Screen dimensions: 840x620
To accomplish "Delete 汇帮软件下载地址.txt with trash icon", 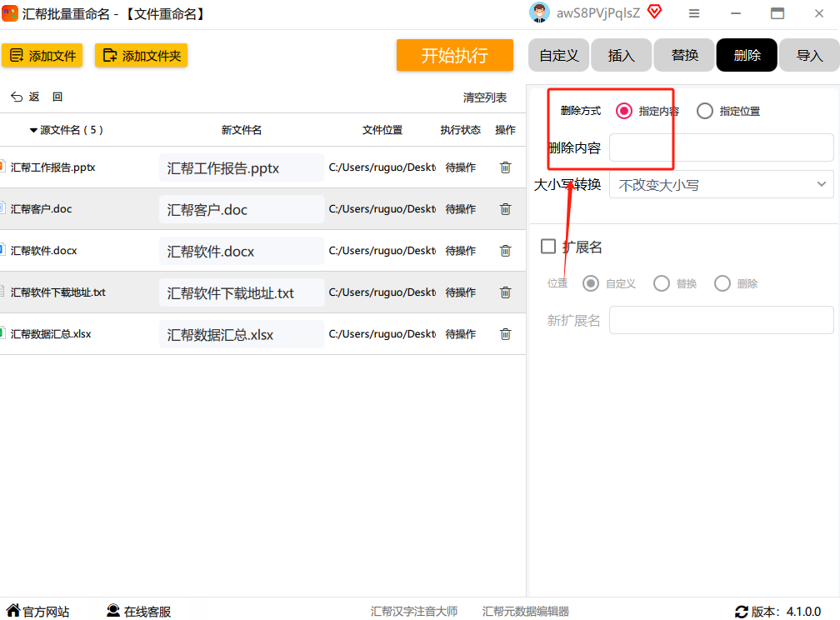I will (505, 292).
